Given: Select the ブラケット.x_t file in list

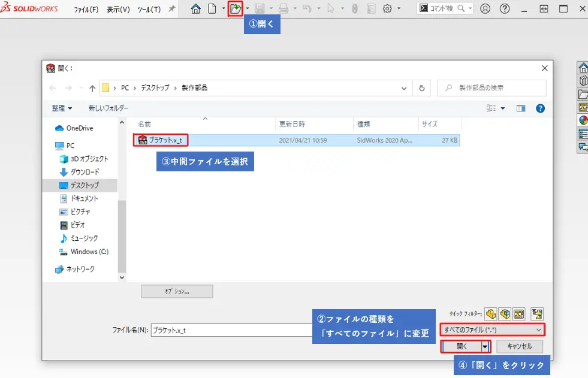Looking at the screenshot, I should 165,140.
